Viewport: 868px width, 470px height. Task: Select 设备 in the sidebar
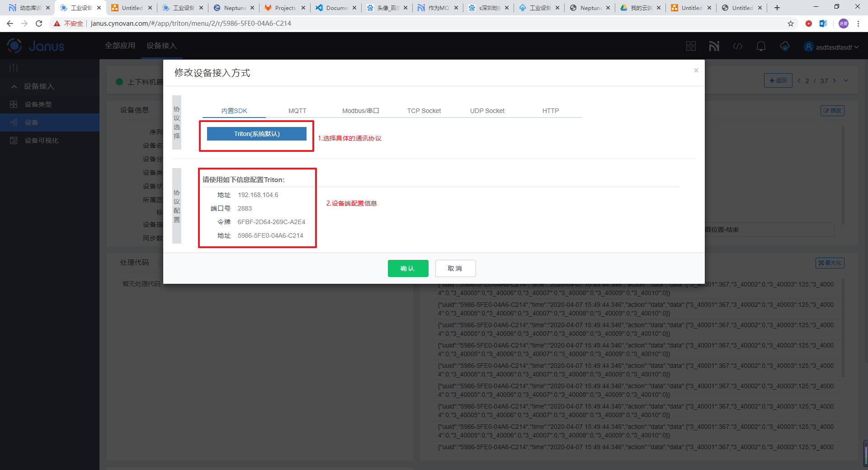[x=50, y=122]
